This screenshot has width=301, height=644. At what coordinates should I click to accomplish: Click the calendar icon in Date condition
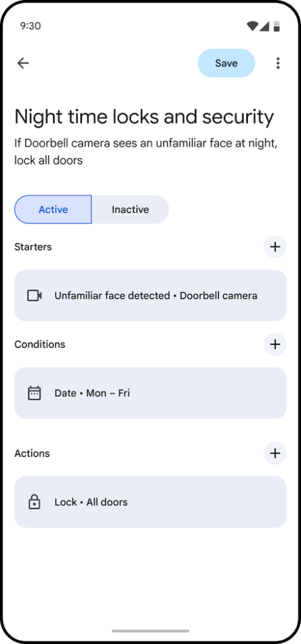[34, 393]
